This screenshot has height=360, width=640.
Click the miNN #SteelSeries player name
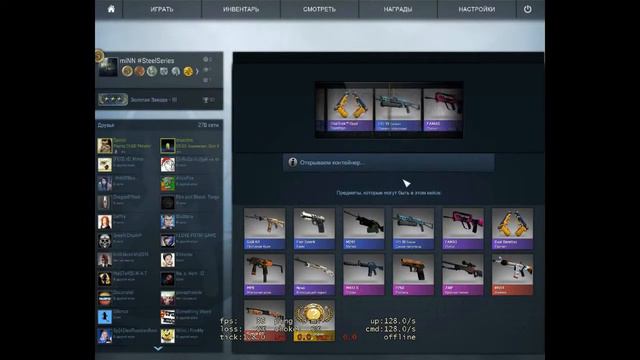tap(147, 60)
